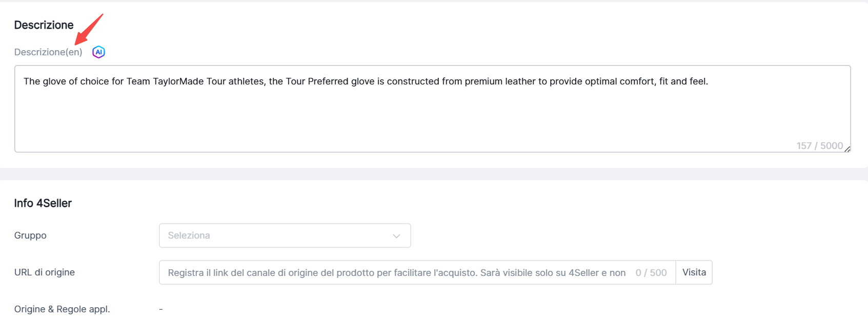Click the dash value beside Origine & Regole
868x321 pixels.
coord(161,309)
